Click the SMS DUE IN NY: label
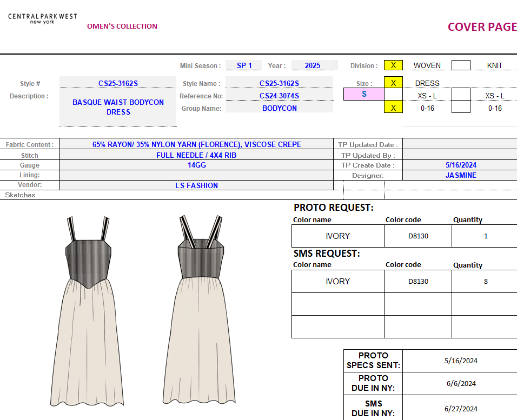Screen dimensions: 517x420 (x=373, y=409)
